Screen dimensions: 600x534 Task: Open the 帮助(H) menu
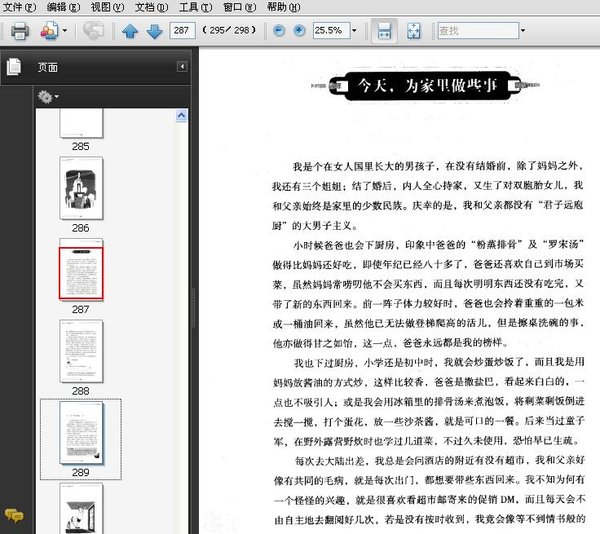(284, 7)
